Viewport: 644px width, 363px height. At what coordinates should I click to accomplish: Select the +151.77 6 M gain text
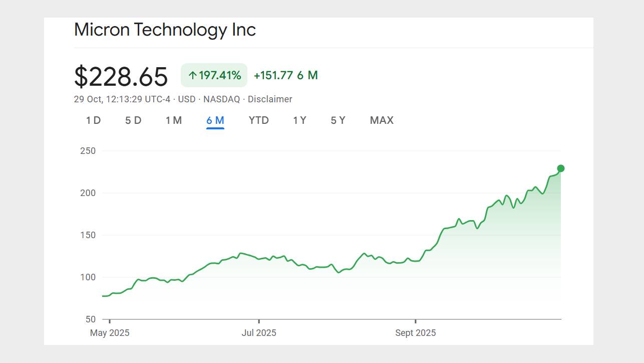pos(286,75)
